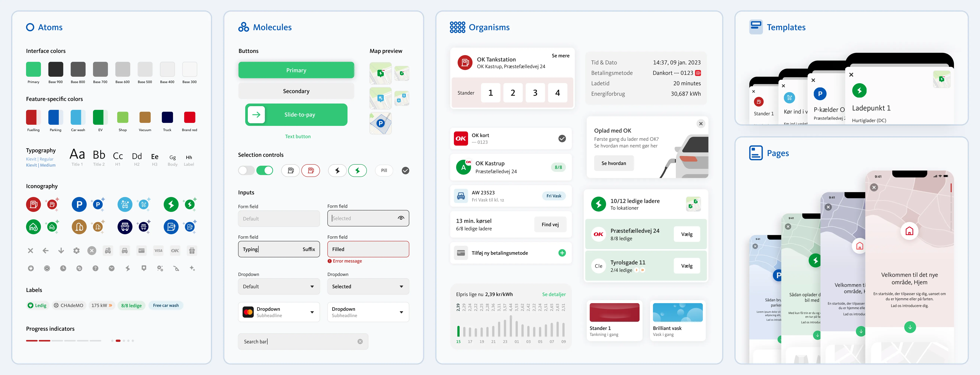980x375 pixels.
Task: Select Stander number 2
Action: tap(513, 93)
